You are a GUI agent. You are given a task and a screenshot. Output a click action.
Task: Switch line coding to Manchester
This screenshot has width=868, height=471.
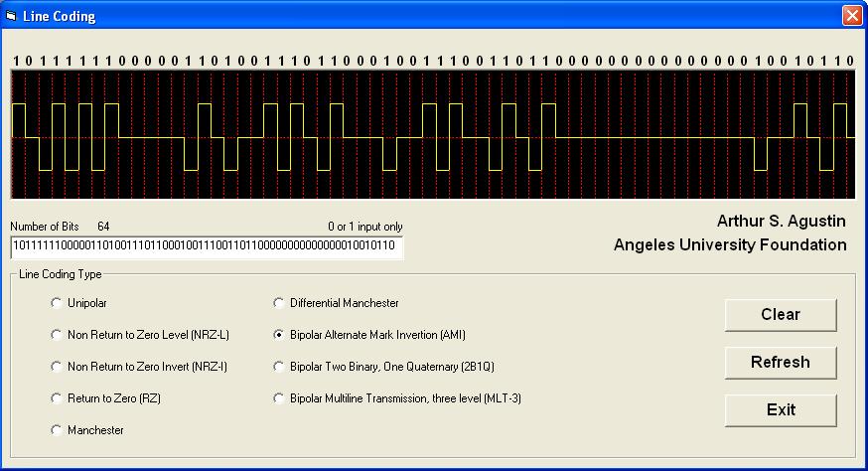pos(57,430)
